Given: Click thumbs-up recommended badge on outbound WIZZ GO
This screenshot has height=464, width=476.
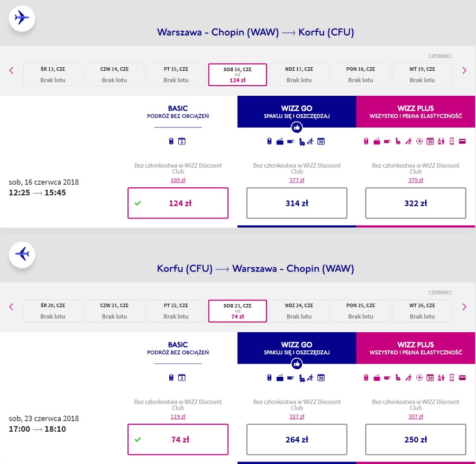Looking at the screenshot, I should tap(297, 127).
